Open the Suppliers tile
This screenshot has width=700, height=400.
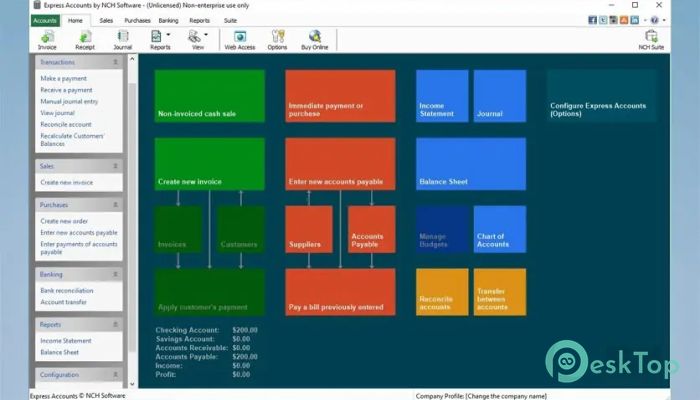[x=309, y=229]
